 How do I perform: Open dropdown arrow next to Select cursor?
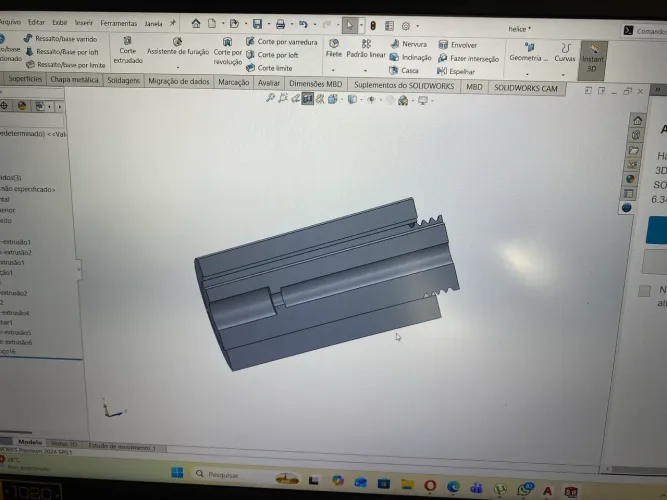pos(361,26)
